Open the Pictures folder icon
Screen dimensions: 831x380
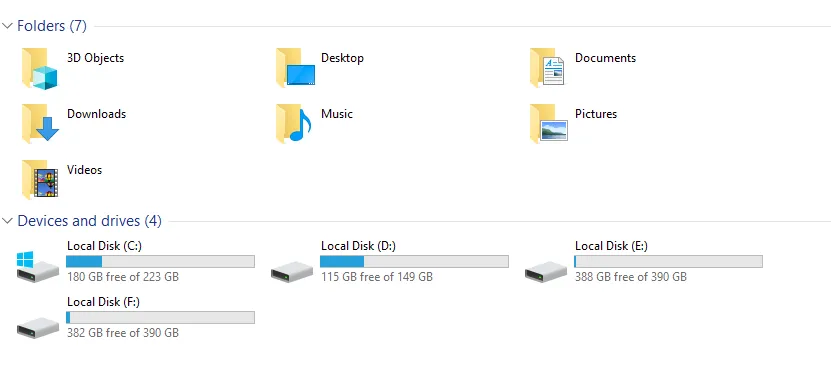coord(549,123)
